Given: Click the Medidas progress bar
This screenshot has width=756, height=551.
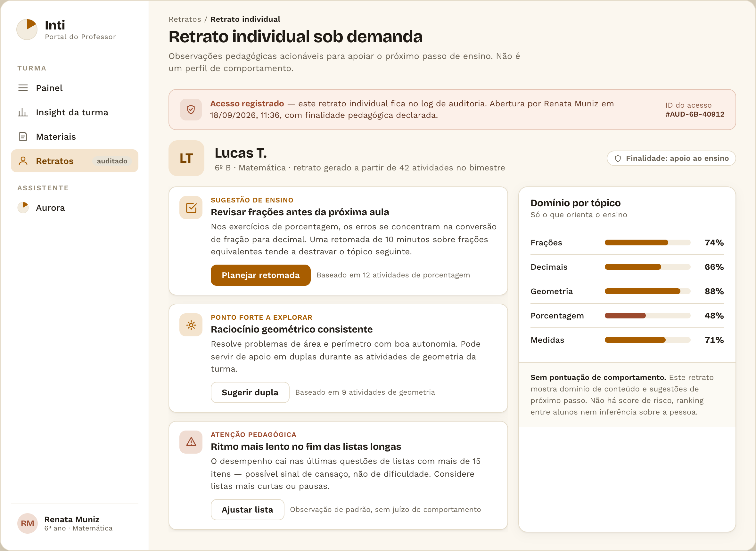Looking at the screenshot, I should [648, 340].
